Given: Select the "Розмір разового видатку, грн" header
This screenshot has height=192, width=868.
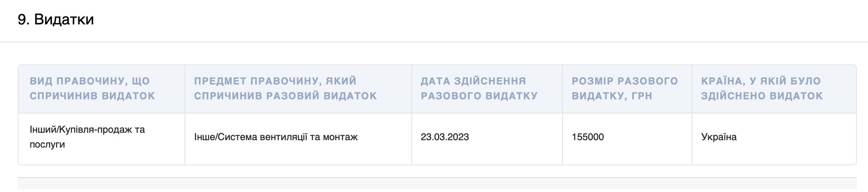Looking at the screenshot, I should 624,89.
